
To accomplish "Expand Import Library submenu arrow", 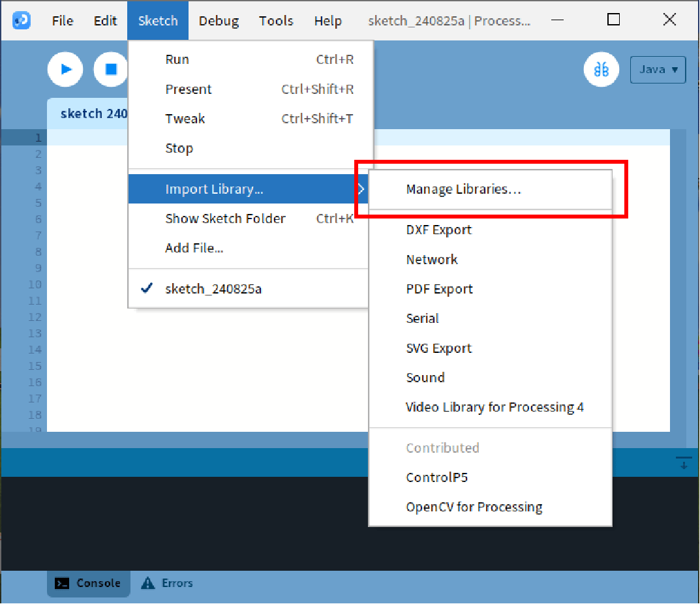I will 361,189.
